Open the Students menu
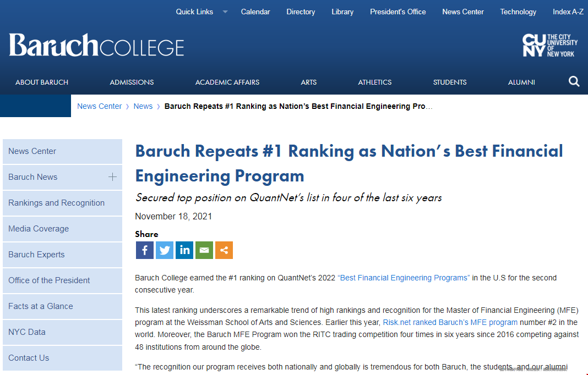 450,82
